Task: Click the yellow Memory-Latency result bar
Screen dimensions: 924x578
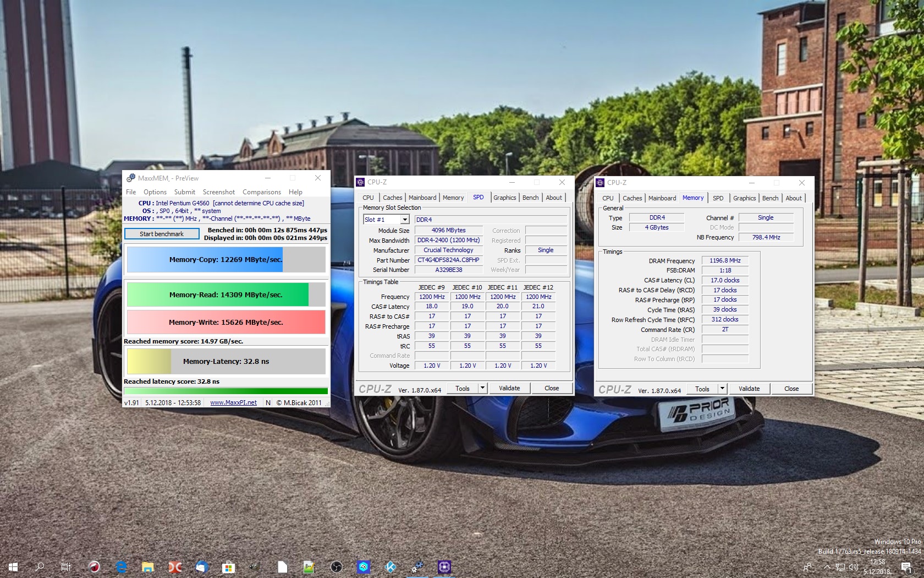Action: pyautogui.click(x=226, y=361)
